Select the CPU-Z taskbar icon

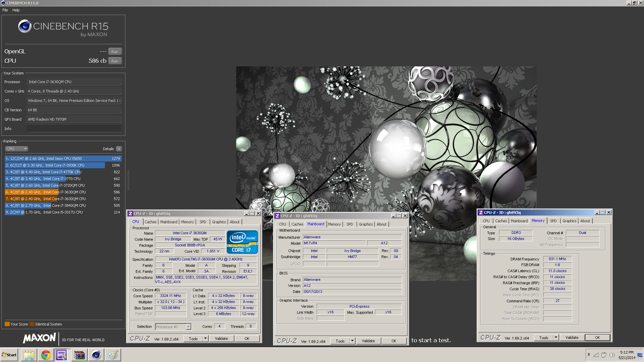(62, 355)
